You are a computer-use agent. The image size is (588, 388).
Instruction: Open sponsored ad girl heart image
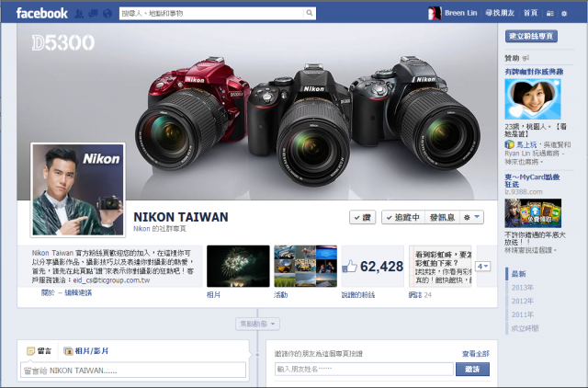pyautogui.click(x=533, y=98)
